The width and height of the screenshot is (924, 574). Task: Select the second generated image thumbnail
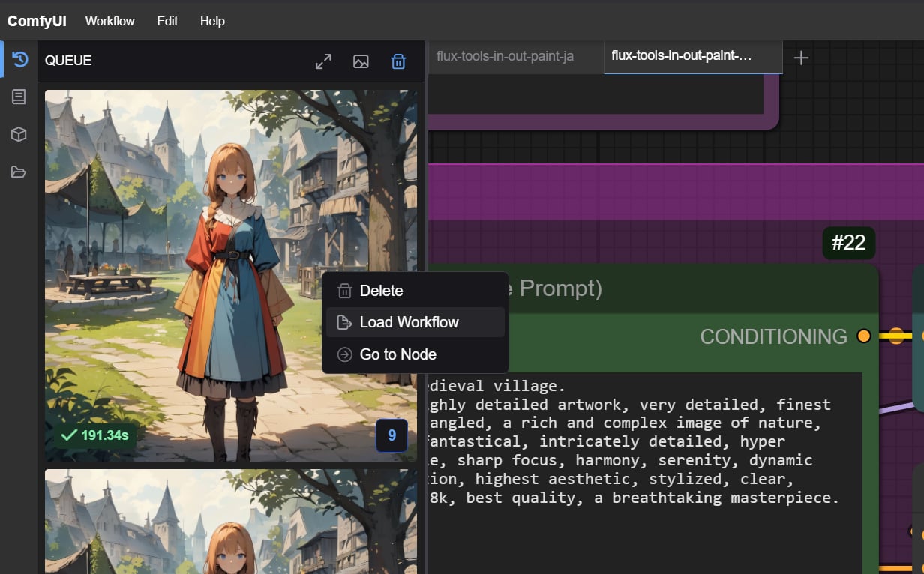pos(231,522)
